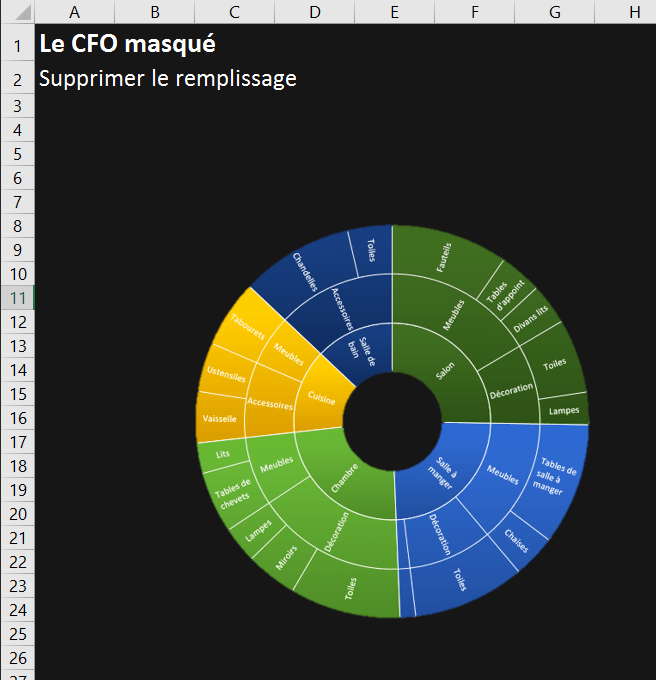Select the 'Vaisselle' outer segment
656x680 pixels.
218,418
